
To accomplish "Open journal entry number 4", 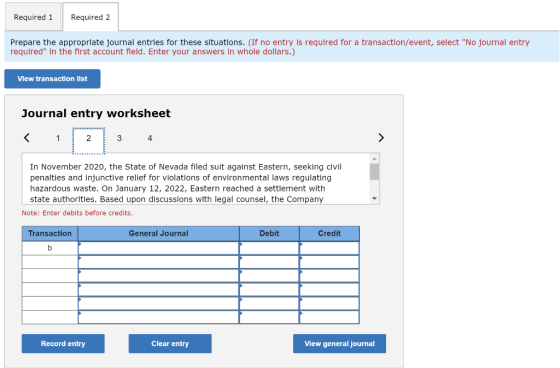I will 150,138.
